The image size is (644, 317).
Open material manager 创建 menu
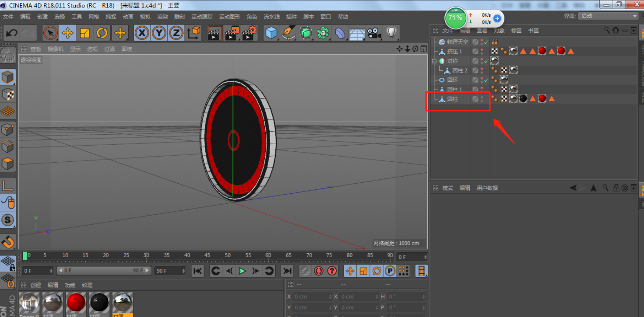point(36,285)
